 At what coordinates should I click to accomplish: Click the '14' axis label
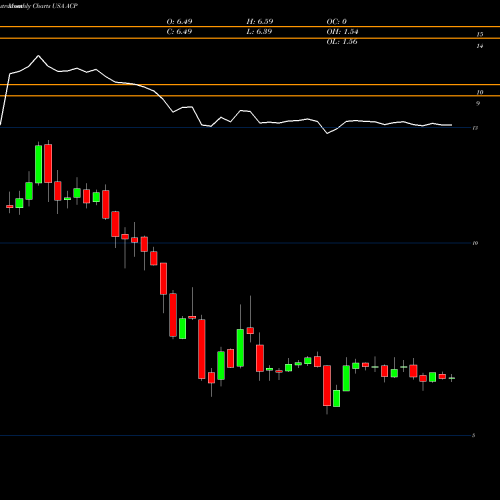(x=480, y=46)
